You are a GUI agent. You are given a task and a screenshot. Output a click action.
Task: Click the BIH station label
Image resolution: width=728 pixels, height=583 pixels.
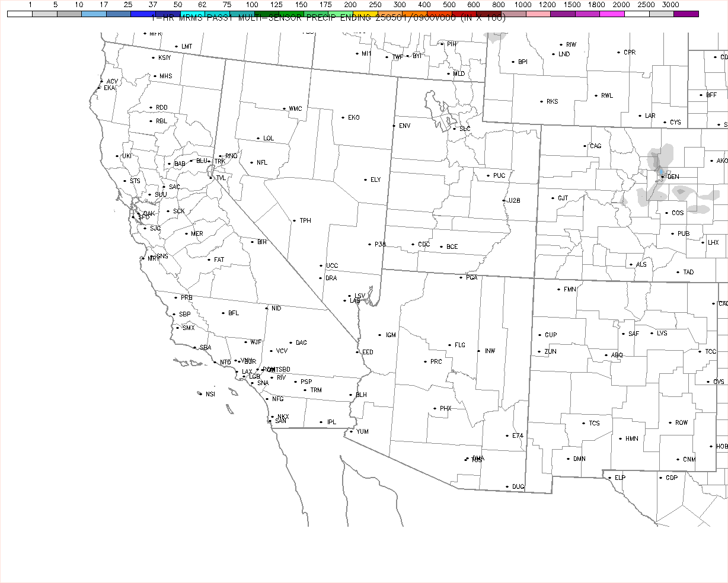tap(262, 242)
